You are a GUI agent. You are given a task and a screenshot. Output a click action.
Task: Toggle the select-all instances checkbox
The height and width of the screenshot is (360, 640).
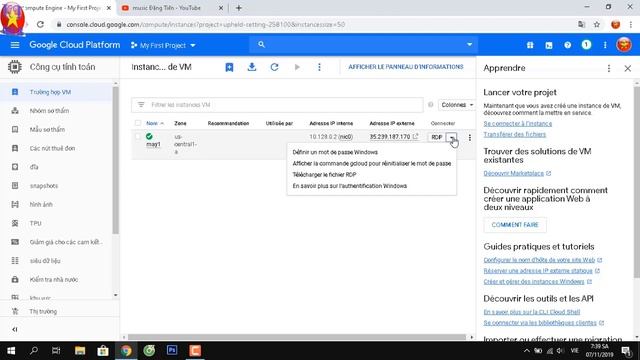(138, 123)
